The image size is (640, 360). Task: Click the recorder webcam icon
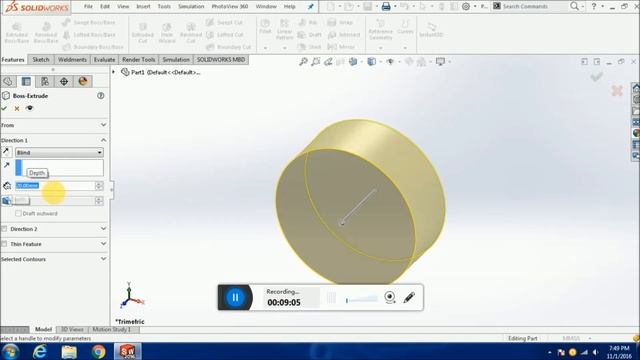point(390,298)
